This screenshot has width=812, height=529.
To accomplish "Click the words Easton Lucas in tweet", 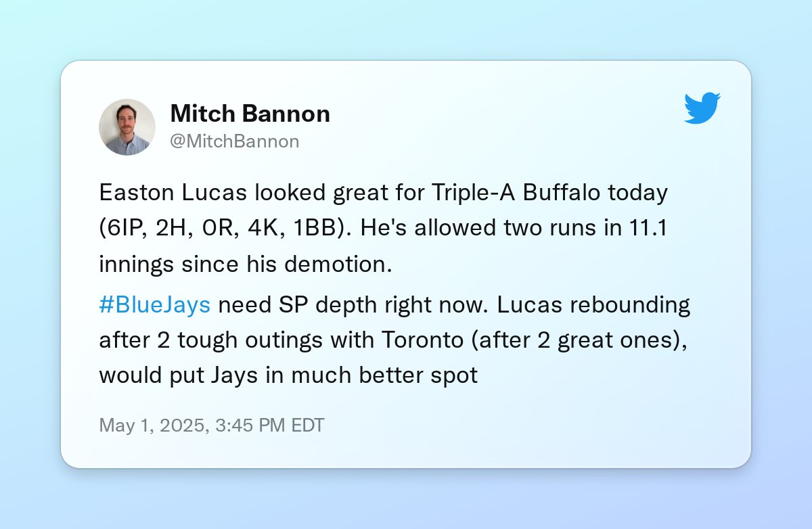I will click(x=173, y=192).
